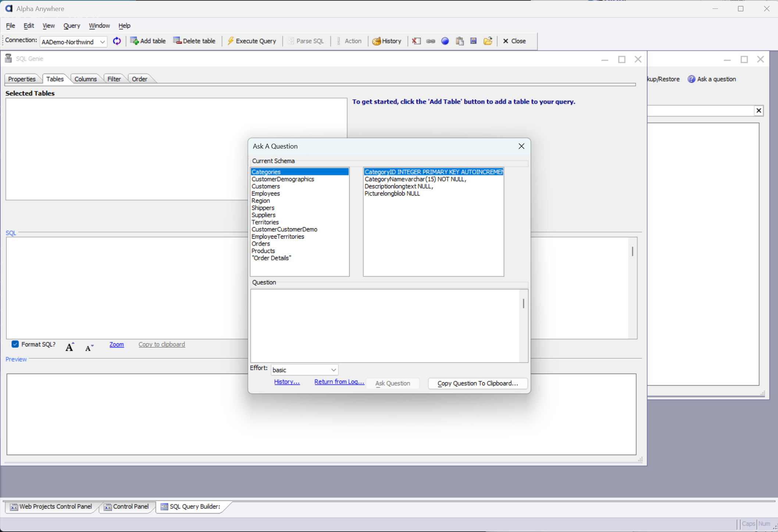Click the Action toolbar button

(x=349, y=41)
